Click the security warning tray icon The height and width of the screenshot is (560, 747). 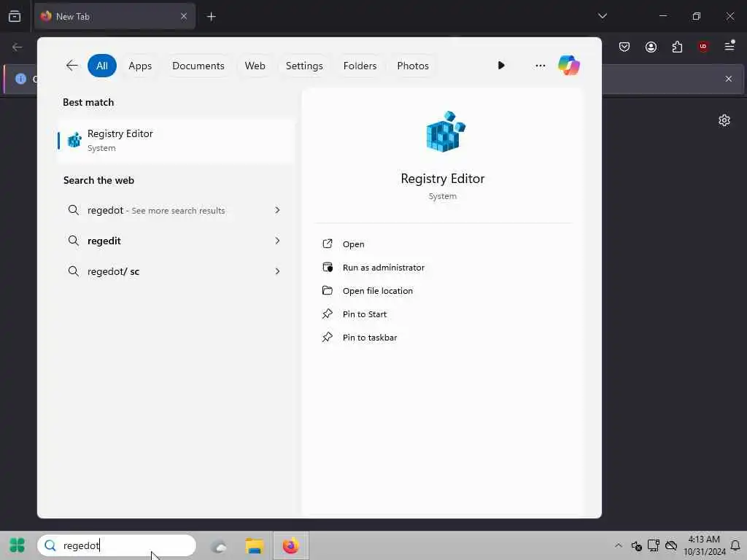click(x=636, y=545)
